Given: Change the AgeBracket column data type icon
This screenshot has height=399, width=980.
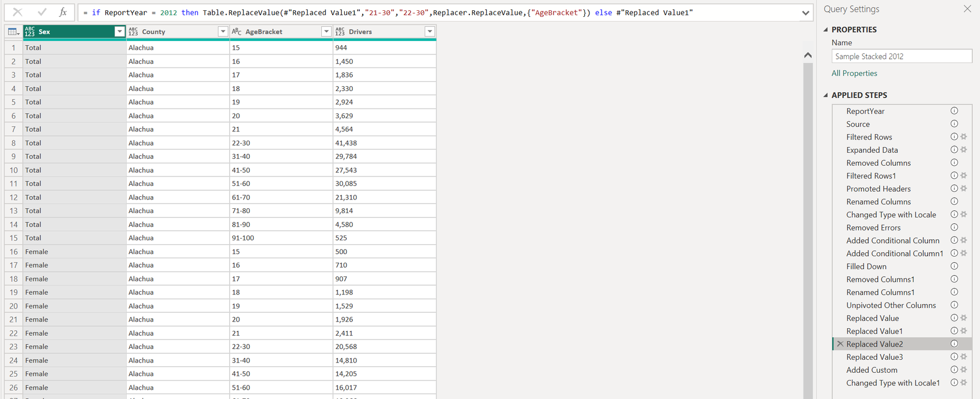Looking at the screenshot, I should pyautogui.click(x=237, y=32).
